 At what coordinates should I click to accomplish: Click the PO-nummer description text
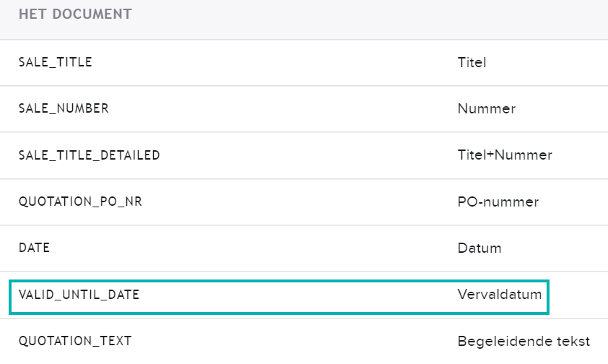498,202
